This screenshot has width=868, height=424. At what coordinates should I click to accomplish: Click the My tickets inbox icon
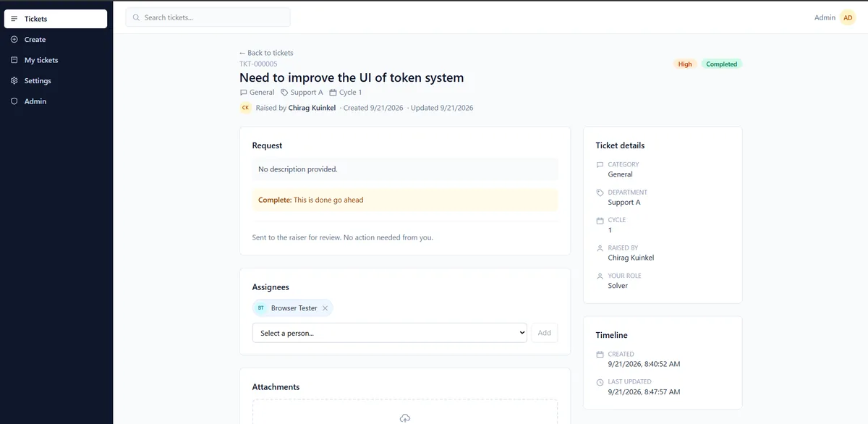pyautogui.click(x=14, y=60)
